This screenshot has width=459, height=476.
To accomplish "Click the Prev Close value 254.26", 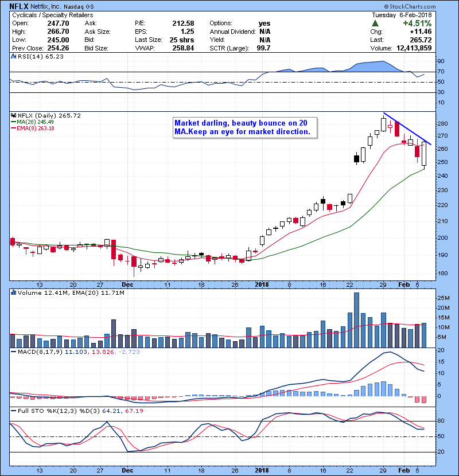I will [58, 48].
